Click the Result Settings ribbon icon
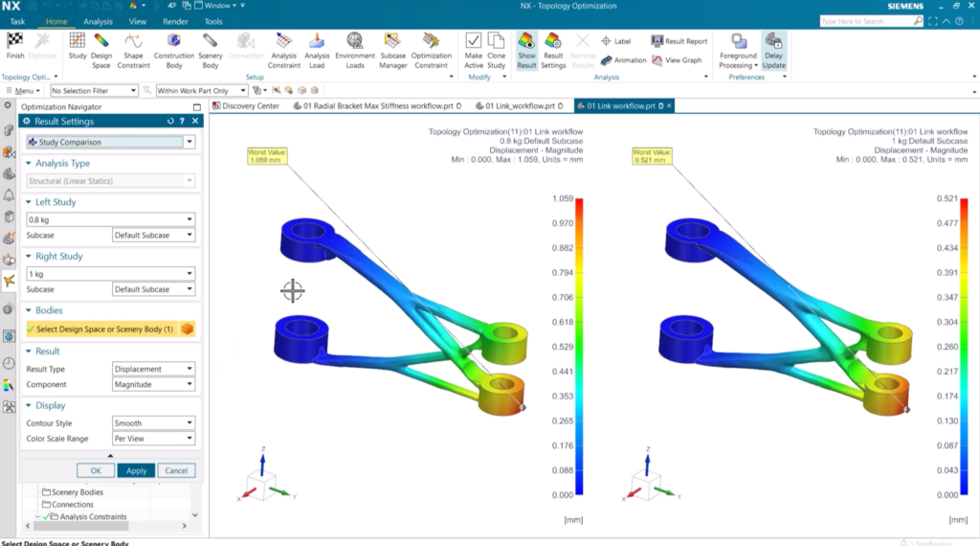 (x=553, y=40)
